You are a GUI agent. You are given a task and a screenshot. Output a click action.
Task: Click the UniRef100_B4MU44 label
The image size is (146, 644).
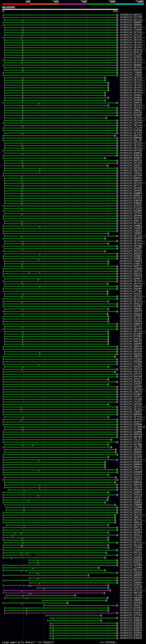tap(131, 490)
